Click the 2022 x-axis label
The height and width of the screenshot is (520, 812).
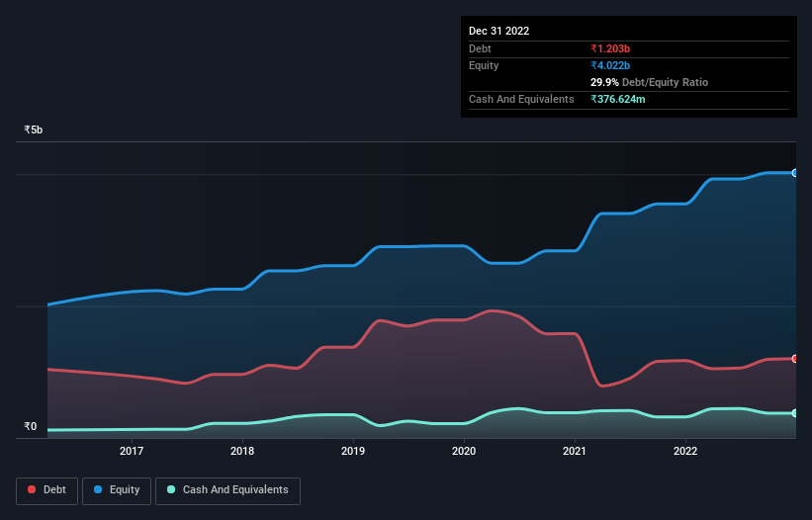pos(685,451)
